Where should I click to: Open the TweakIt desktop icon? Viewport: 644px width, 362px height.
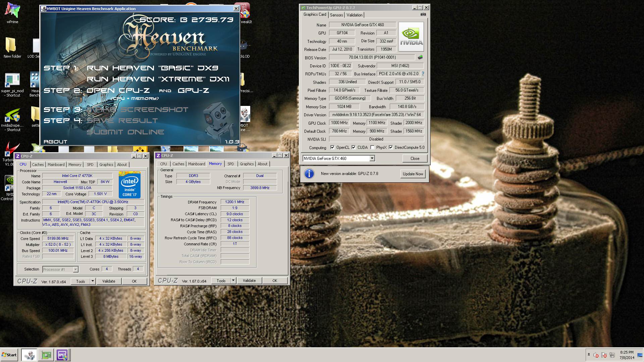(x=246, y=13)
